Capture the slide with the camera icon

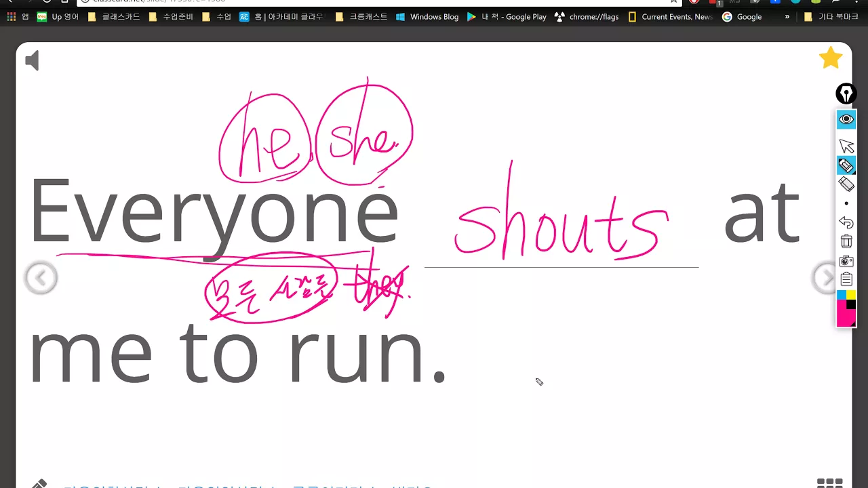[846, 261]
